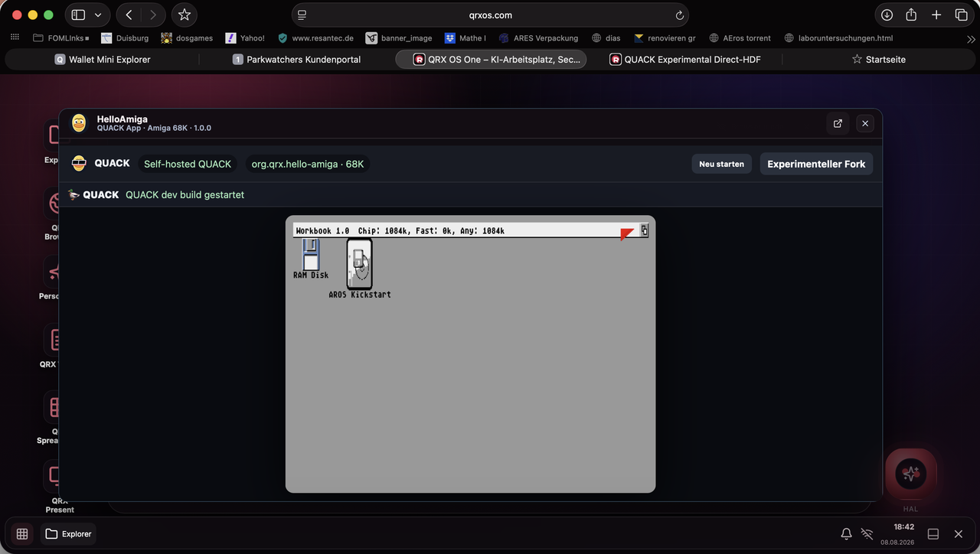Click the qrxos.com address field
Screen dimensions: 980x554
pyautogui.click(x=490, y=15)
